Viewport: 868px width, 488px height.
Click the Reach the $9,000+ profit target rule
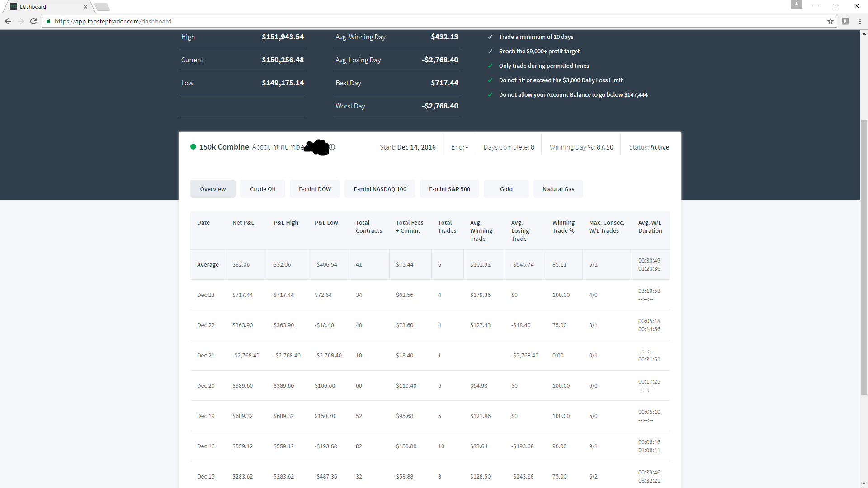(x=539, y=51)
